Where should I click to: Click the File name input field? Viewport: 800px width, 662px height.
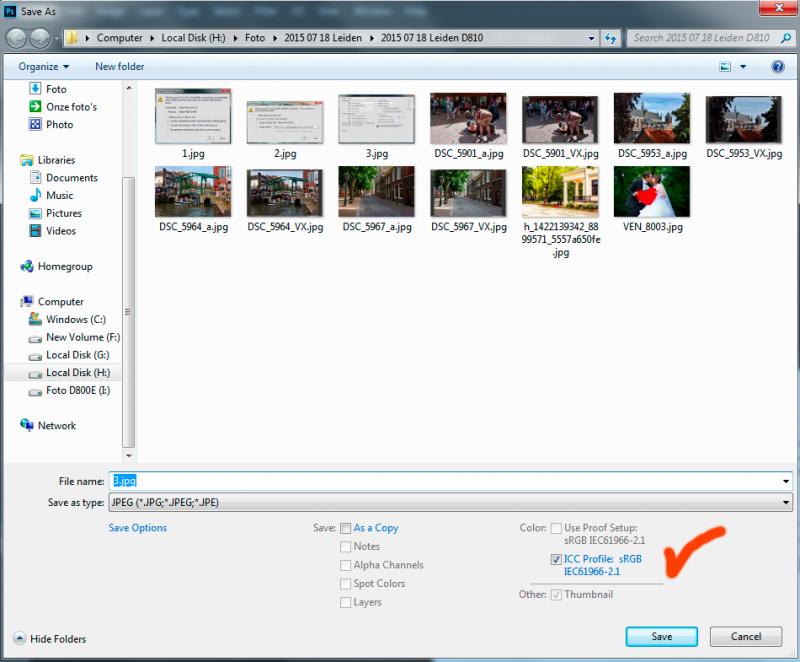pyautogui.click(x=446, y=481)
